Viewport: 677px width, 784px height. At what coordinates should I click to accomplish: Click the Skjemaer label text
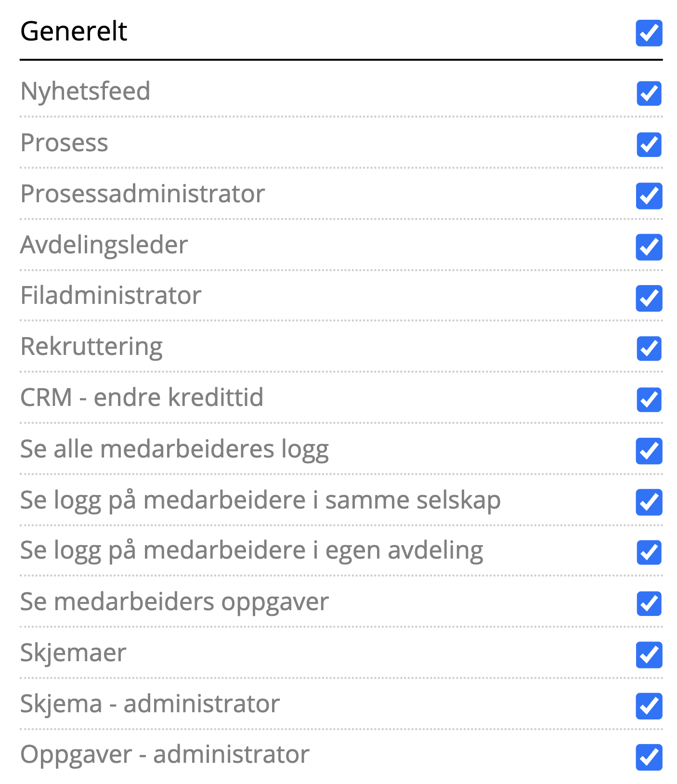coord(73,653)
